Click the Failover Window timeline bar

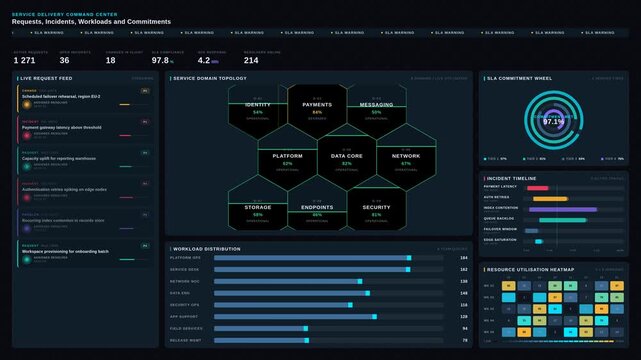click(531, 231)
